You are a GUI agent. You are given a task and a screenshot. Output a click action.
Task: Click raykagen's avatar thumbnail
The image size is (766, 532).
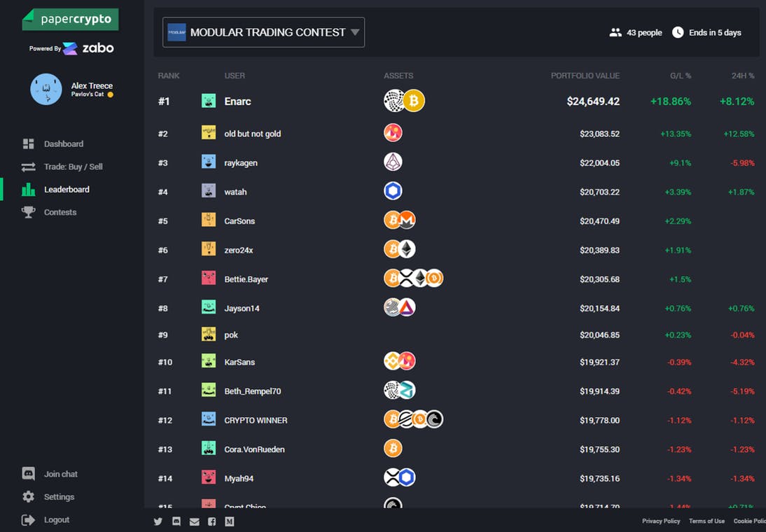209,162
